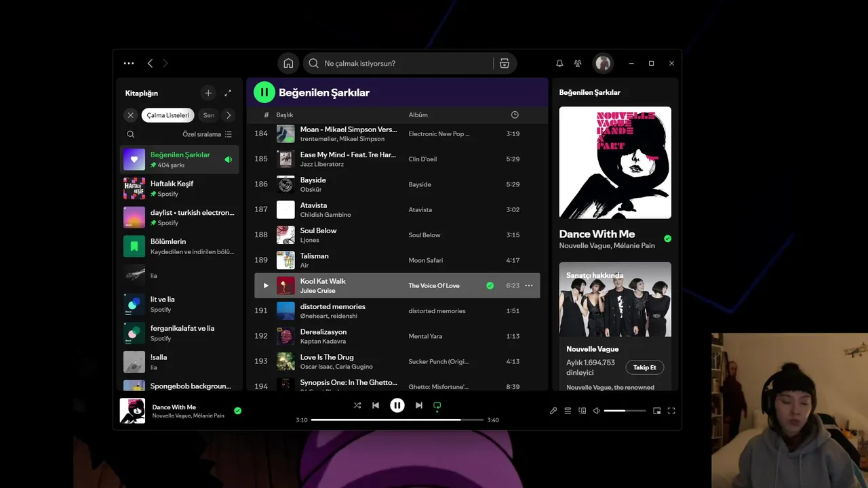Open the Bölümlerin saved episodes item

coord(180,246)
